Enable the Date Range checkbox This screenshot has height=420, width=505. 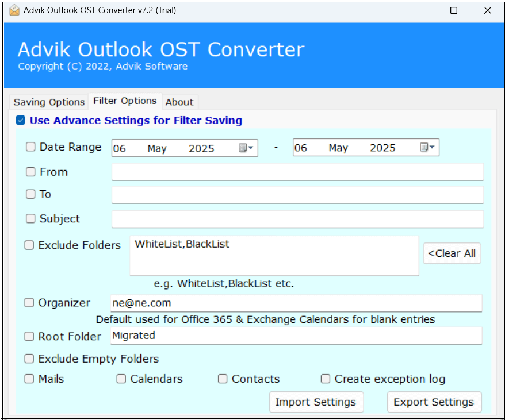(x=30, y=147)
